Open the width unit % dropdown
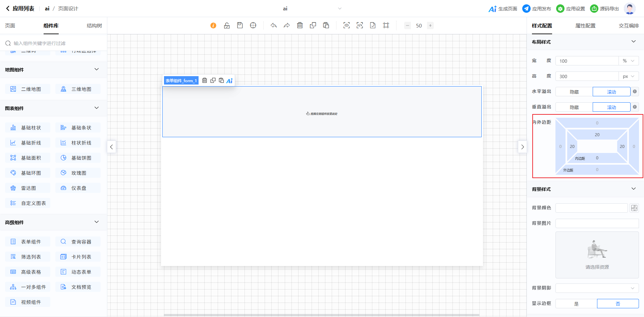The height and width of the screenshot is (317, 644). 628,61
